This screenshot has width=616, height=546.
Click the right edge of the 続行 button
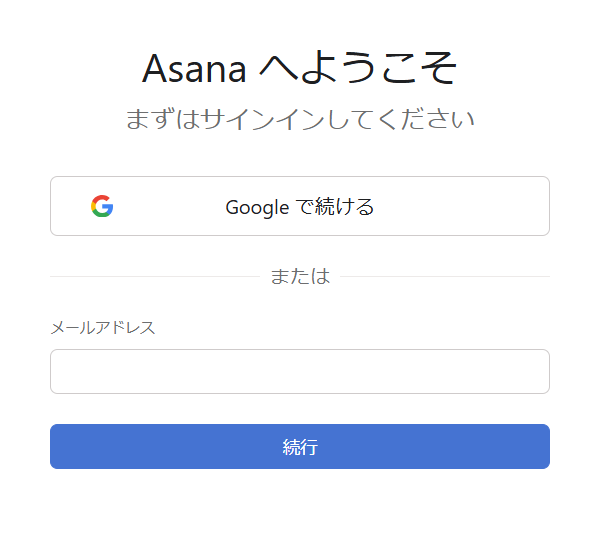pos(540,446)
